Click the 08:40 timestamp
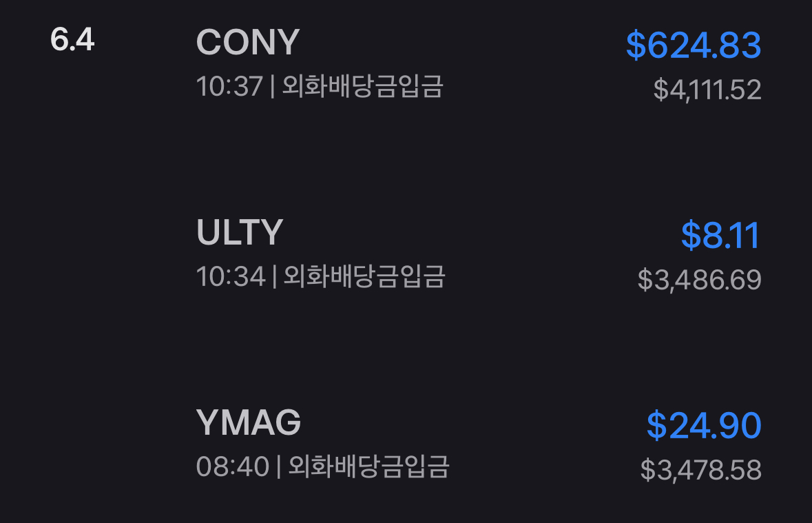The height and width of the screenshot is (523, 812). (x=232, y=466)
